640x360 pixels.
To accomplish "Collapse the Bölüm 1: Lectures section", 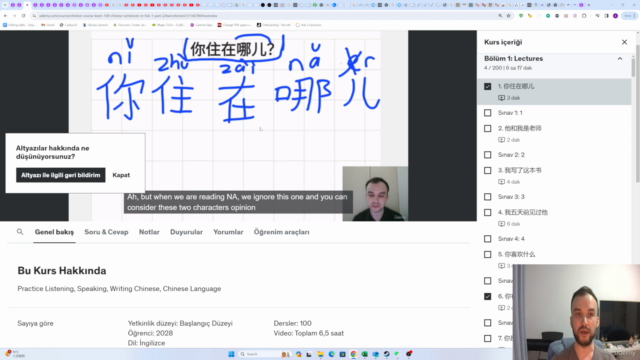I will (x=620, y=59).
